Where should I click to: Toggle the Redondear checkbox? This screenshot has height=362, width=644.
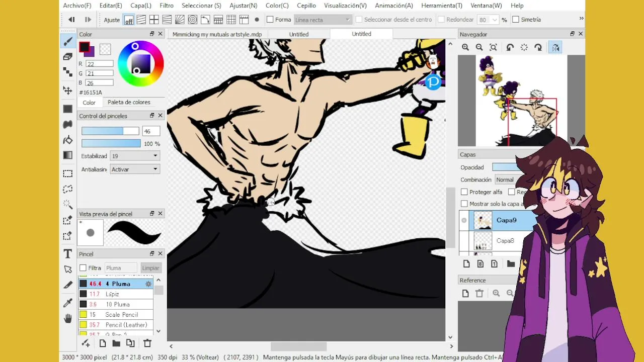(x=441, y=20)
